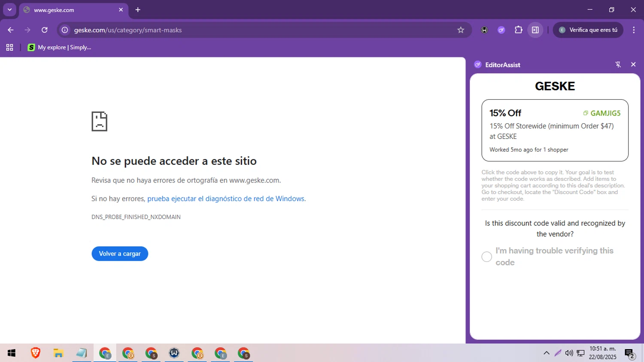Open the volume control in system tray
This screenshot has width=644, height=362.
(569, 353)
